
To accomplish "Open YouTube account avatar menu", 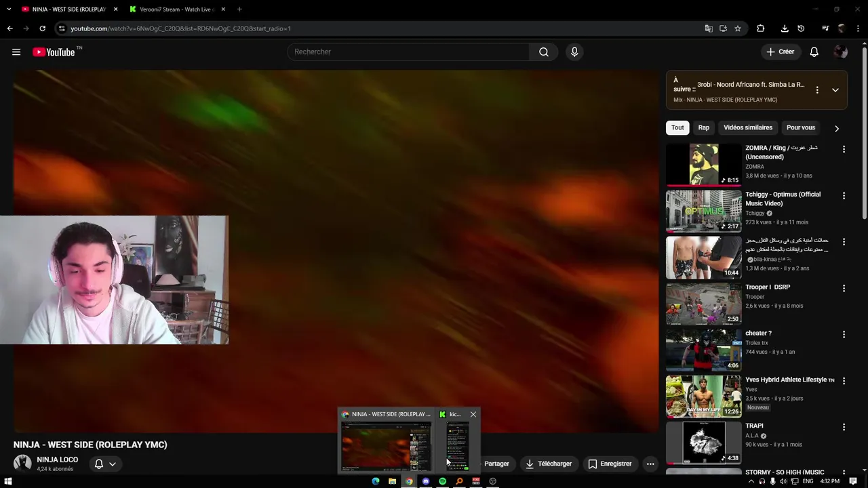I will click(841, 52).
